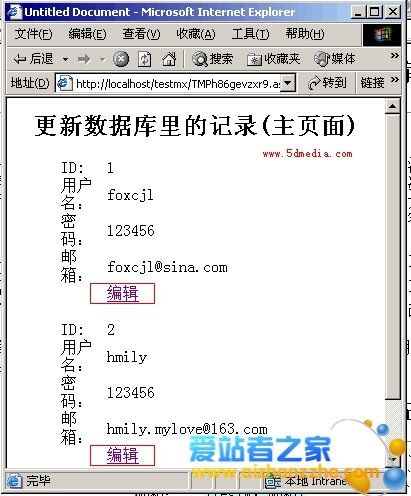Click the Links (链接) toolbar label
This screenshot has height=496, width=411.
(372, 83)
